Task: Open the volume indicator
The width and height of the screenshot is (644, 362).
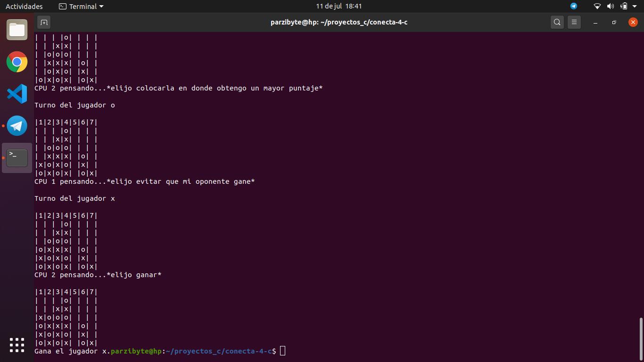Action: [610, 6]
